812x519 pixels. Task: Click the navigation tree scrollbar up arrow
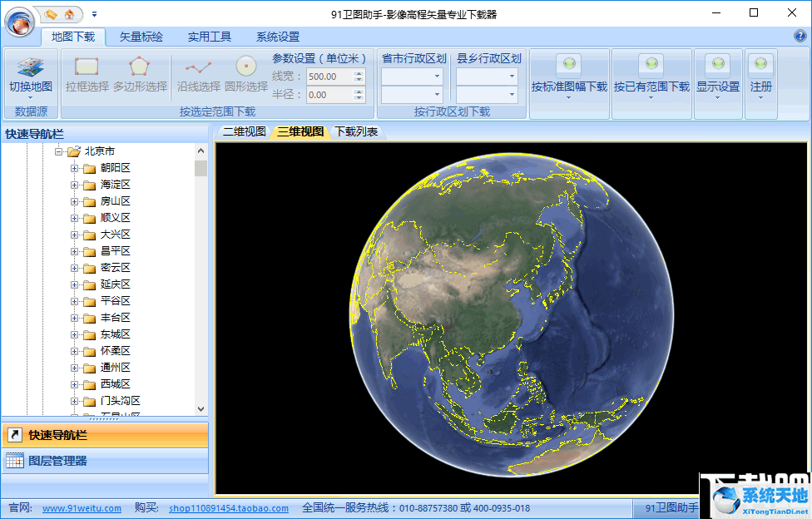point(201,151)
